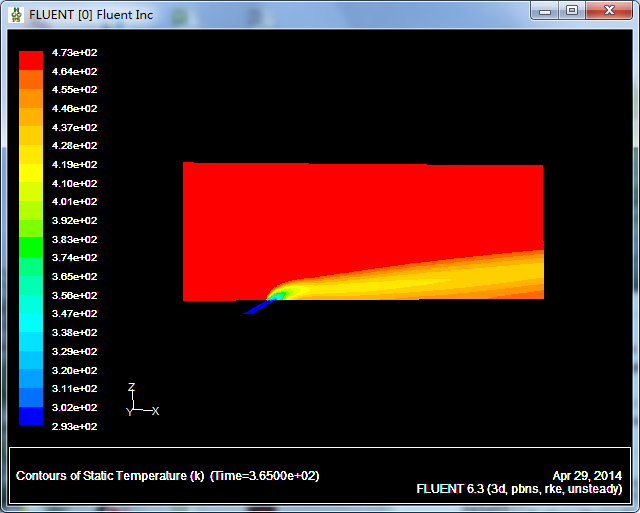
Task: Click the bright green band of colorbar
Action: 31,247
